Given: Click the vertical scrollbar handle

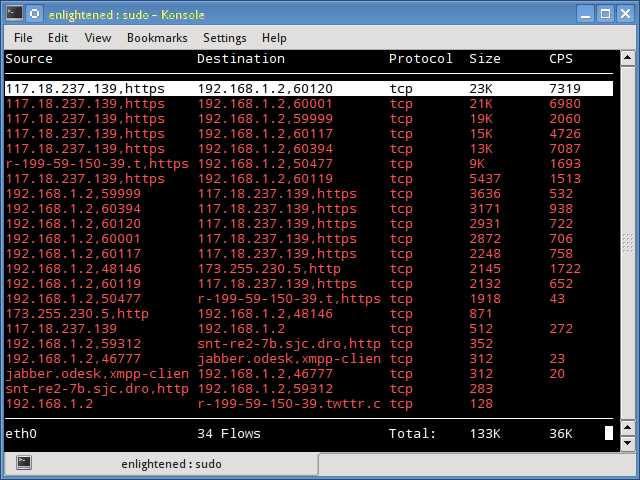Looking at the screenshot, I should 627,244.
